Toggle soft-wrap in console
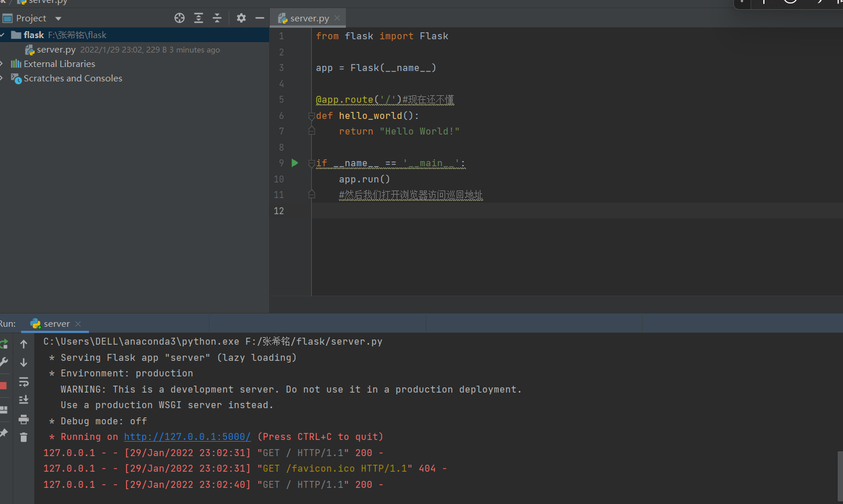Image resolution: width=843 pixels, height=504 pixels. (x=24, y=382)
